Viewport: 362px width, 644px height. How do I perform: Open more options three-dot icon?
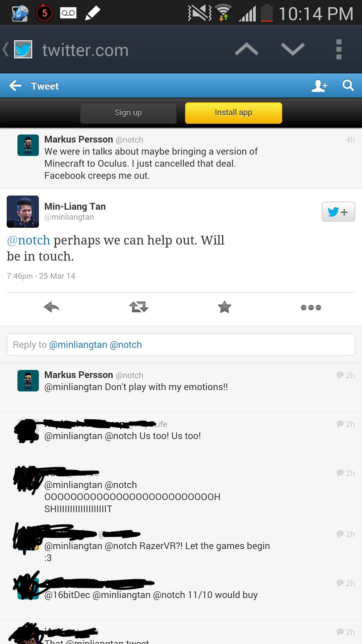pos(311,307)
